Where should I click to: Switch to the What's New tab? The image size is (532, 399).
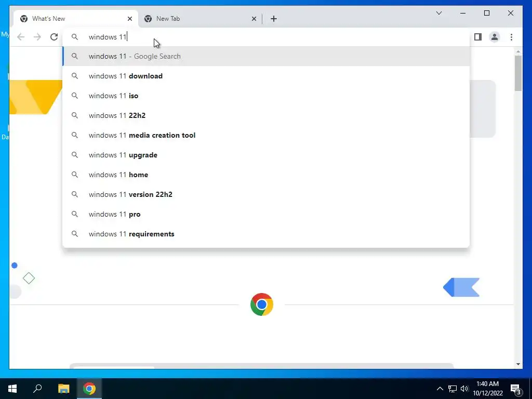pos(76,19)
